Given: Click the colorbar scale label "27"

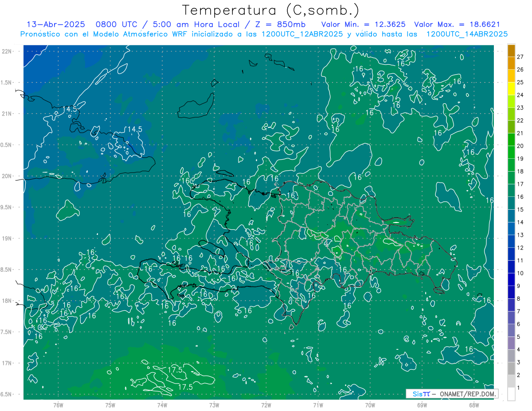Looking at the screenshot, I should point(520,57).
